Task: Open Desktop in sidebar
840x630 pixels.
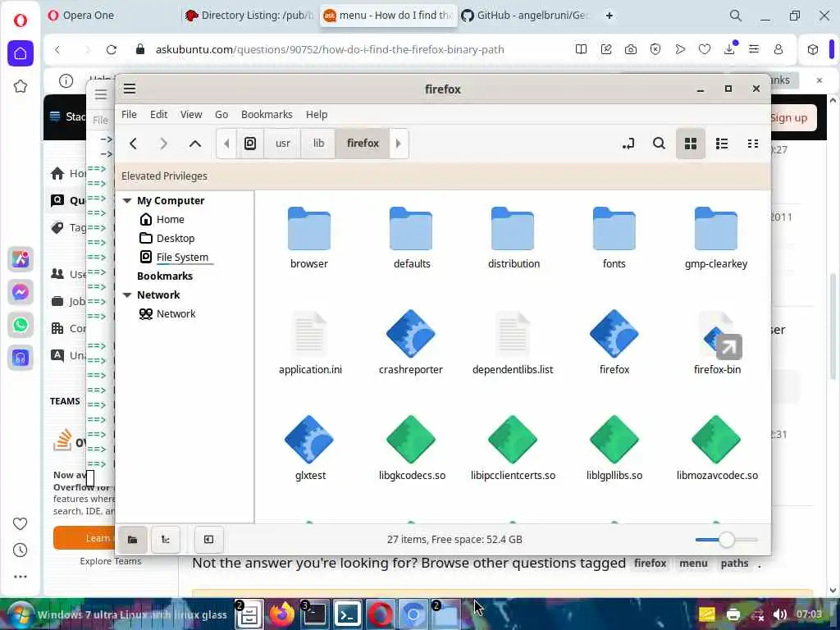Action: (176, 239)
